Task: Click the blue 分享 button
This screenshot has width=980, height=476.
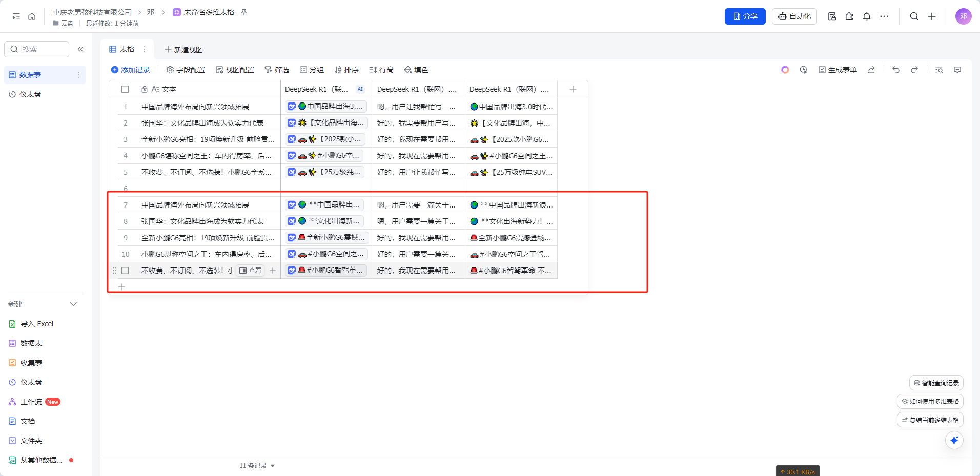Action: coord(745,16)
